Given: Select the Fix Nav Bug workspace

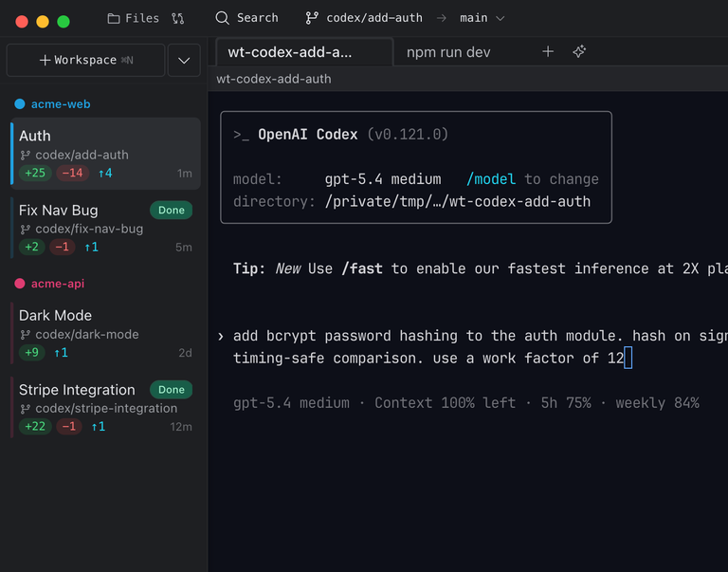Looking at the screenshot, I should point(105,229).
